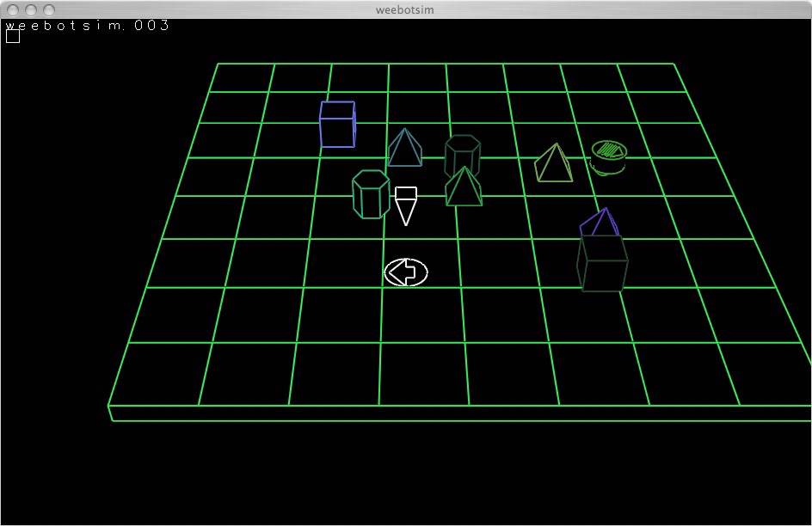
Task: Click the weebotsim window title
Action: pyautogui.click(x=405, y=9)
